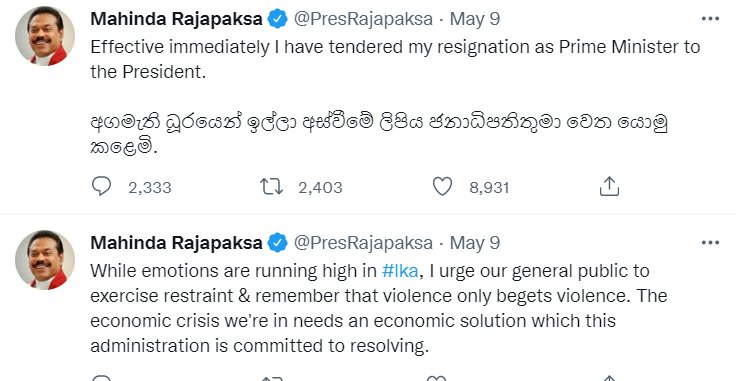Reply to the resignation tweet
736x381 pixels.
pyautogui.click(x=101, y=186)
